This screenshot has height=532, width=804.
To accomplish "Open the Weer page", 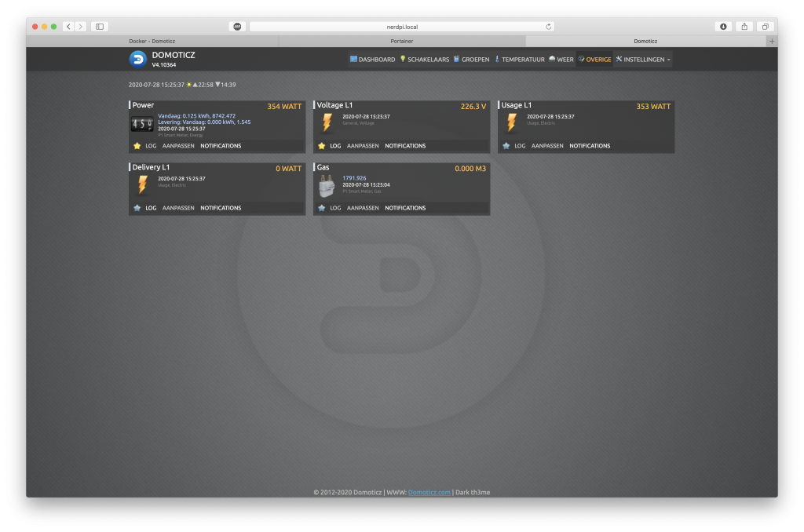I will 561,60.
